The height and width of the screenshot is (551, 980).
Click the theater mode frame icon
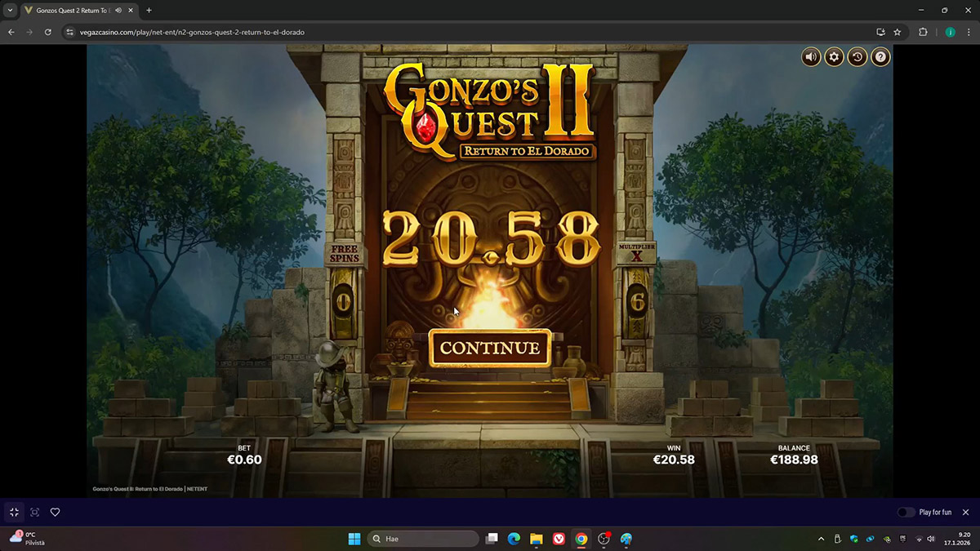tap(34, 513)
